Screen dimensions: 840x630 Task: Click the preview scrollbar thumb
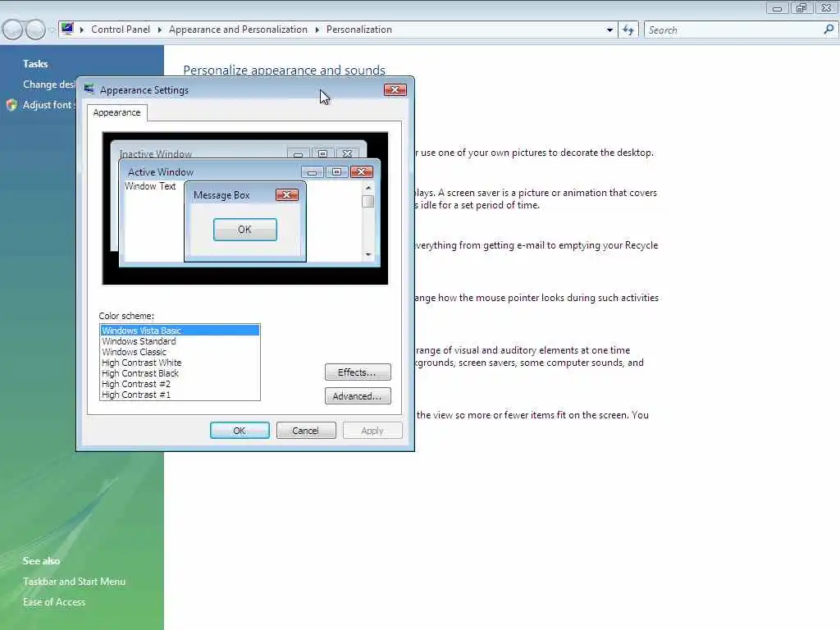click(368, 202)
